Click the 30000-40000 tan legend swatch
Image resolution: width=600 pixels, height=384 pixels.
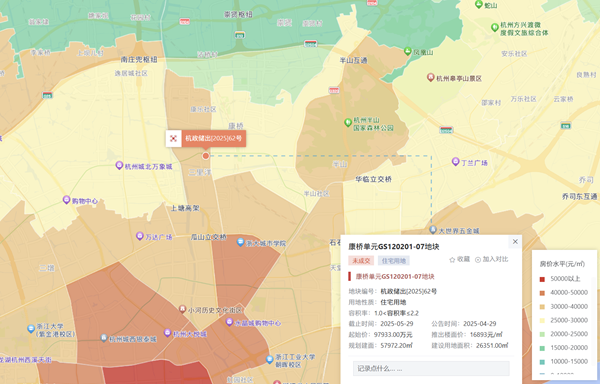tap(542, 307)
